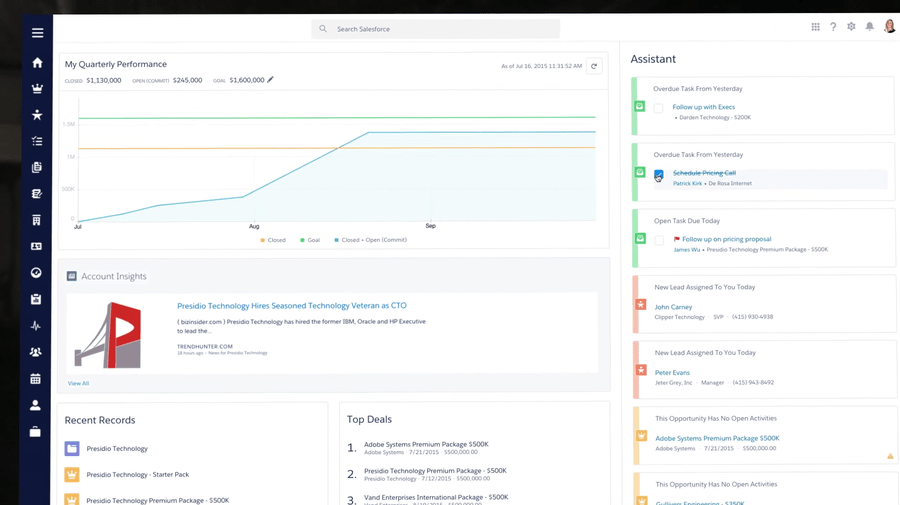900x505 pixels.
Task: Uncheck the Schedule Pricing Call task
Action: 659,174
